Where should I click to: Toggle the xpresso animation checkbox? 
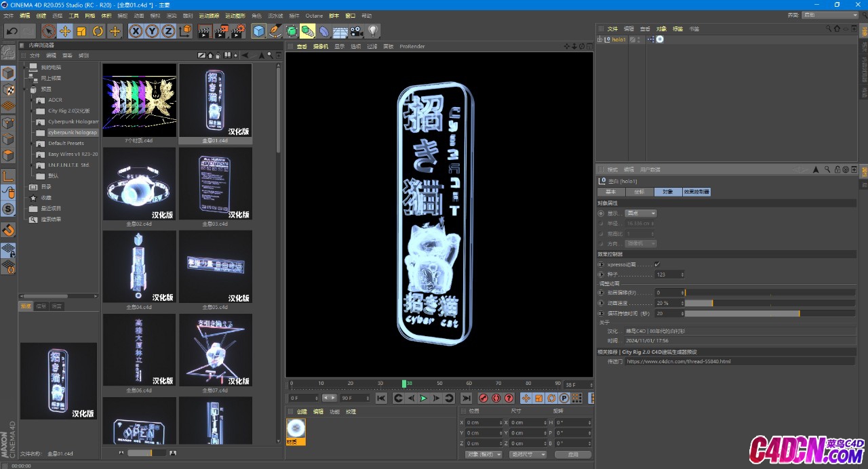(x=657, y=264)
